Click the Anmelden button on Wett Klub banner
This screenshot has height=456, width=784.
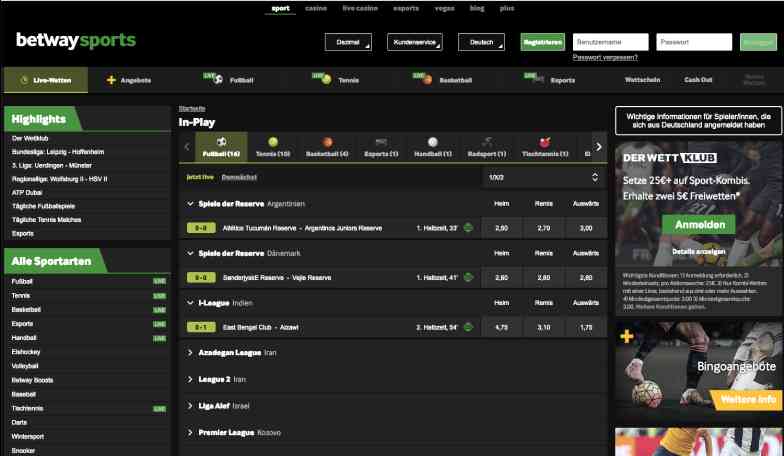pyautogui.click(x=700, y=224)
